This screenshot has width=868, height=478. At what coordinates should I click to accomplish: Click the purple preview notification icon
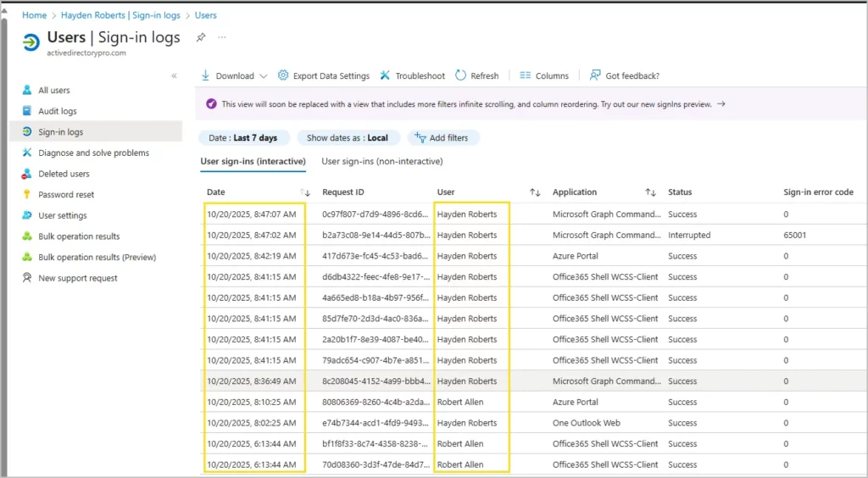point(211,103)
